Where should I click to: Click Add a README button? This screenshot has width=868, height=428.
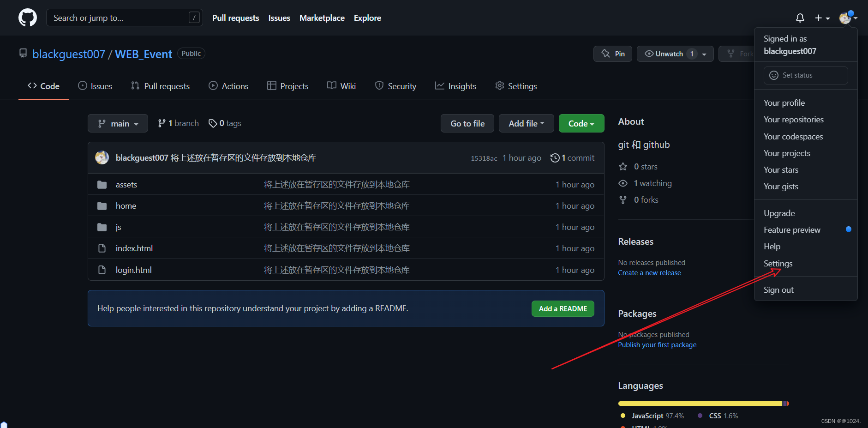pos(563,308)
